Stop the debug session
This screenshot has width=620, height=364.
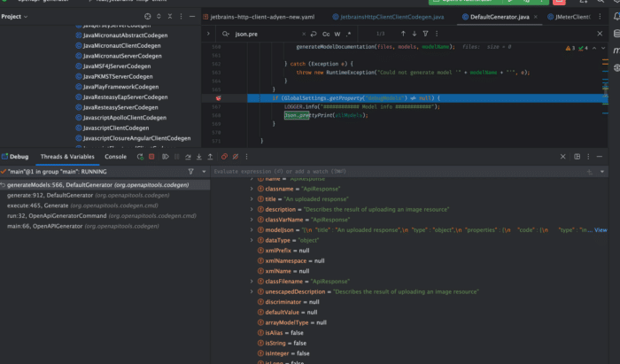click(x=151, y=157)
